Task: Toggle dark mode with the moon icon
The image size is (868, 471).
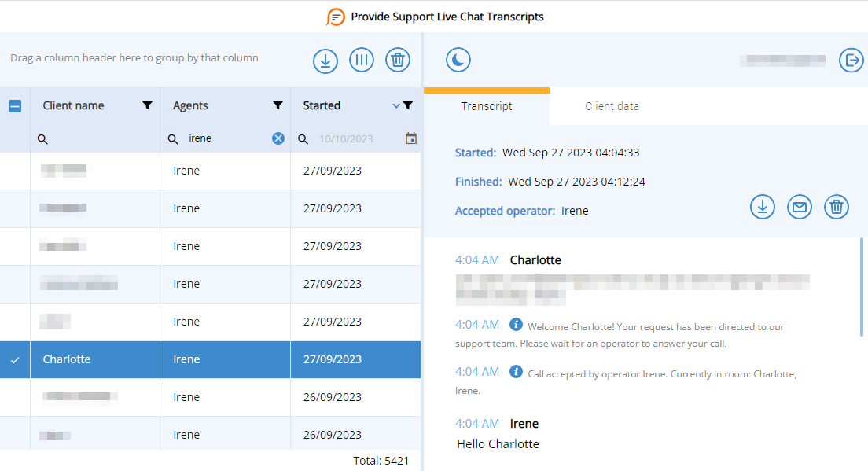Action: click(x=458, y=59)
